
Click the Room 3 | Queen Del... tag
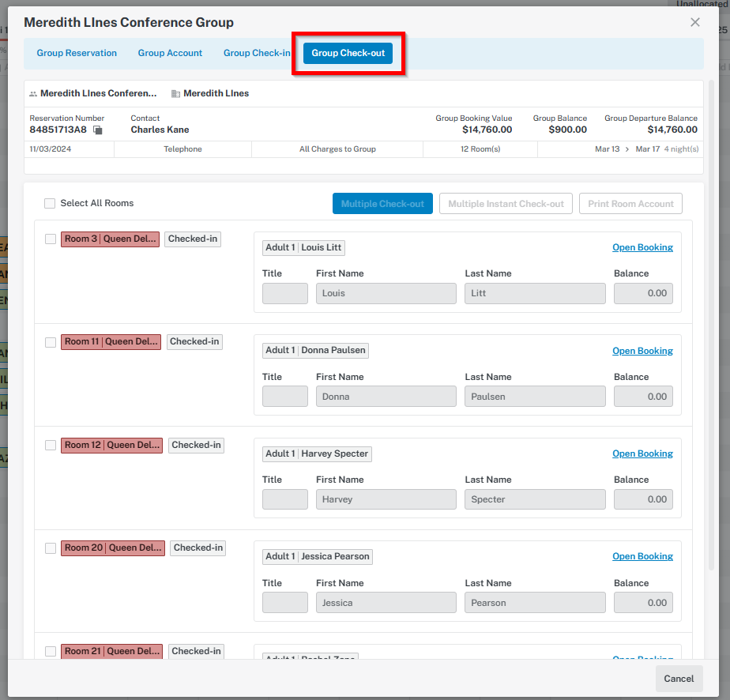pyautogui.click(x=110, y=239)
